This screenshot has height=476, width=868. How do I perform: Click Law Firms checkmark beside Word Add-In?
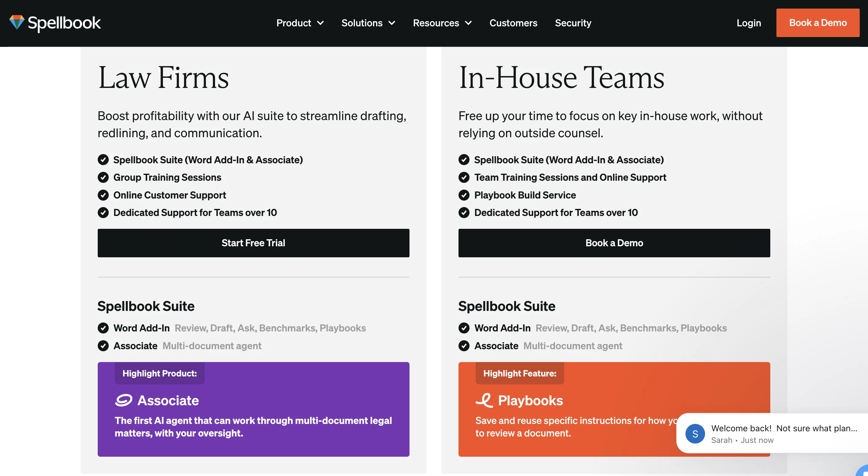103,328
